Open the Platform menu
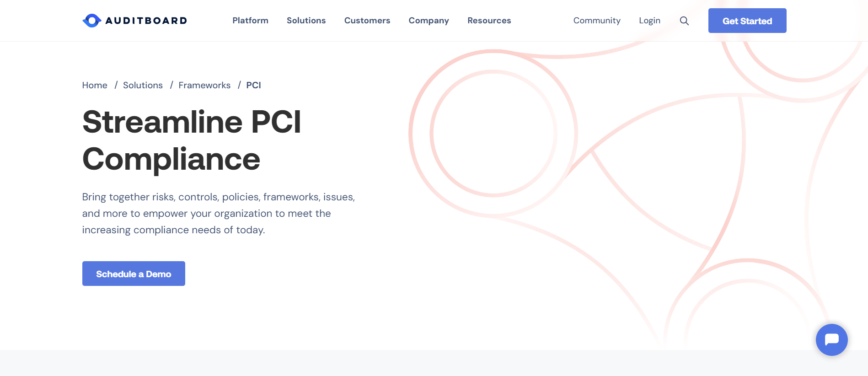 250,21
